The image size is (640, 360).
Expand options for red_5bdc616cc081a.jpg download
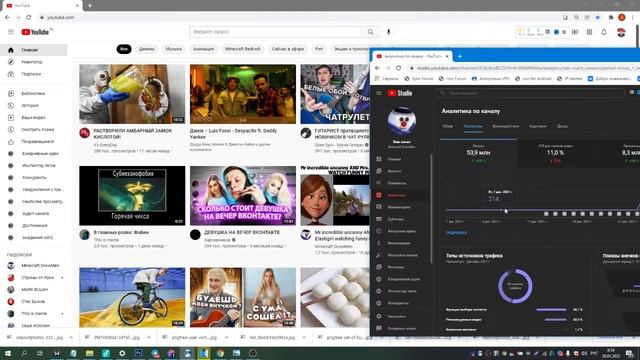[304, 338]
